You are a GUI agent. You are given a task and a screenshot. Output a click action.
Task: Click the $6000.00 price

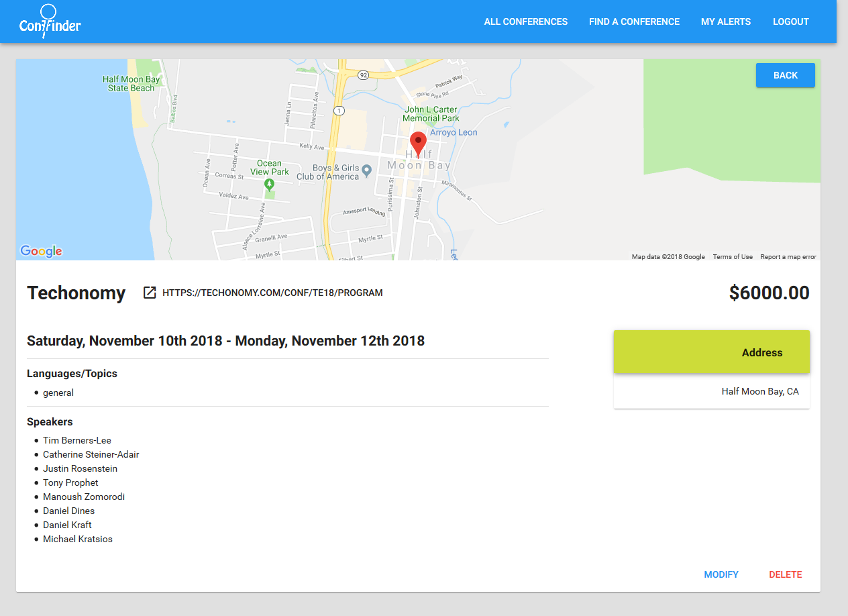tap(770, 293)
